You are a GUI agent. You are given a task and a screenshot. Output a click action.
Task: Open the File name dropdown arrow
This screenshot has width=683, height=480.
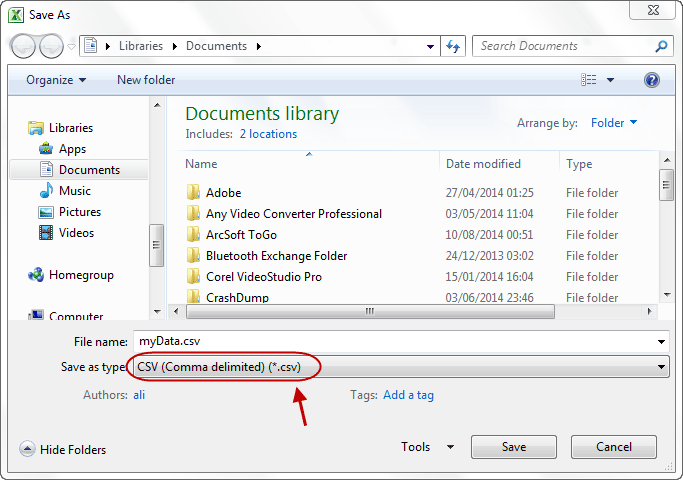coord(661,341)
